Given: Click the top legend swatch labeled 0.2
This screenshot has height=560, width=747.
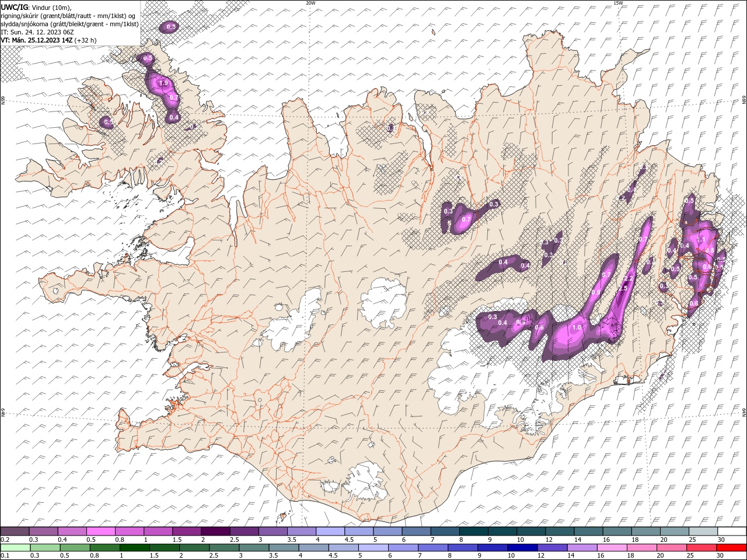Looking at the screenshot, I should click(15, 531).
